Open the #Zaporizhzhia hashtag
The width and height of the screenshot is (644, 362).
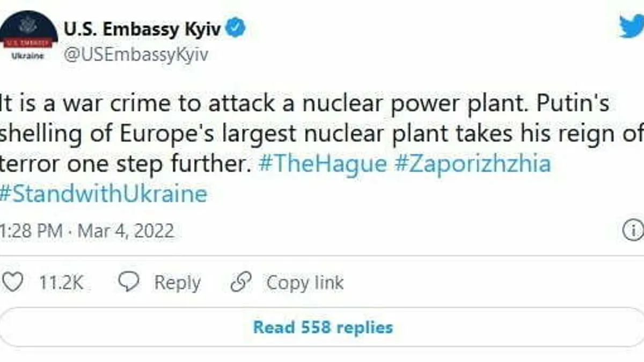[473, 164]
